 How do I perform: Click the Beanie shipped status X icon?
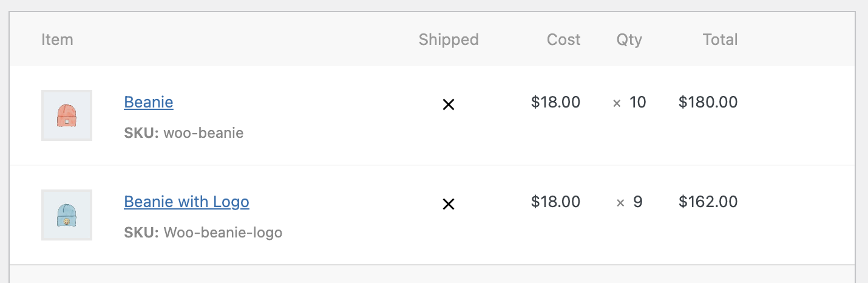point(449,105)
